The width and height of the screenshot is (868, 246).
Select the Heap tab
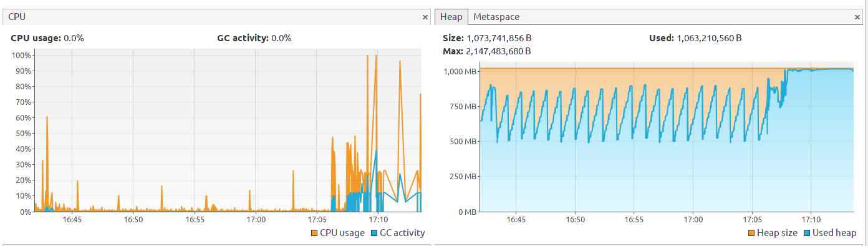coord(451,17)
